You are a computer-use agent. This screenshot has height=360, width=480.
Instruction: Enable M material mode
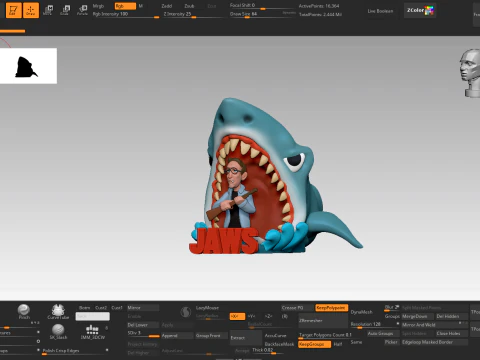(x=141, y=6)
